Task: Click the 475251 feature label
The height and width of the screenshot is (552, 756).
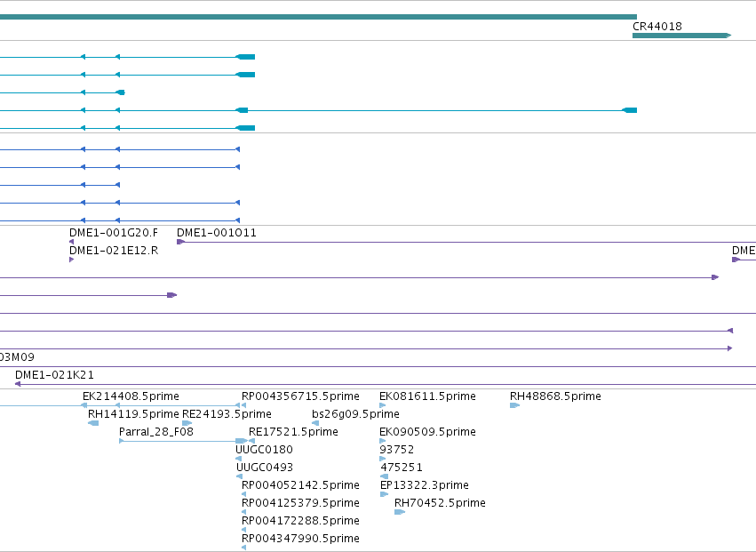Action: click(x=402, y=468)
